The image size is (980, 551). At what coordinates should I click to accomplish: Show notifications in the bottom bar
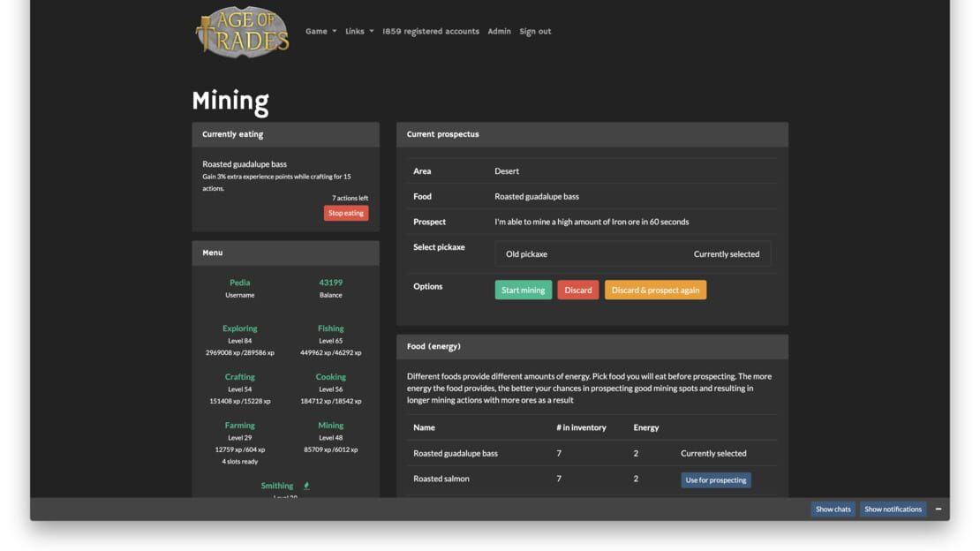click(893, 509)
